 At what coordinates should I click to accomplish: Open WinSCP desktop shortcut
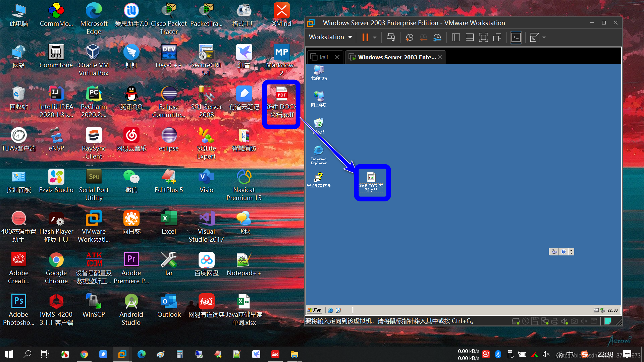point(94,305)
